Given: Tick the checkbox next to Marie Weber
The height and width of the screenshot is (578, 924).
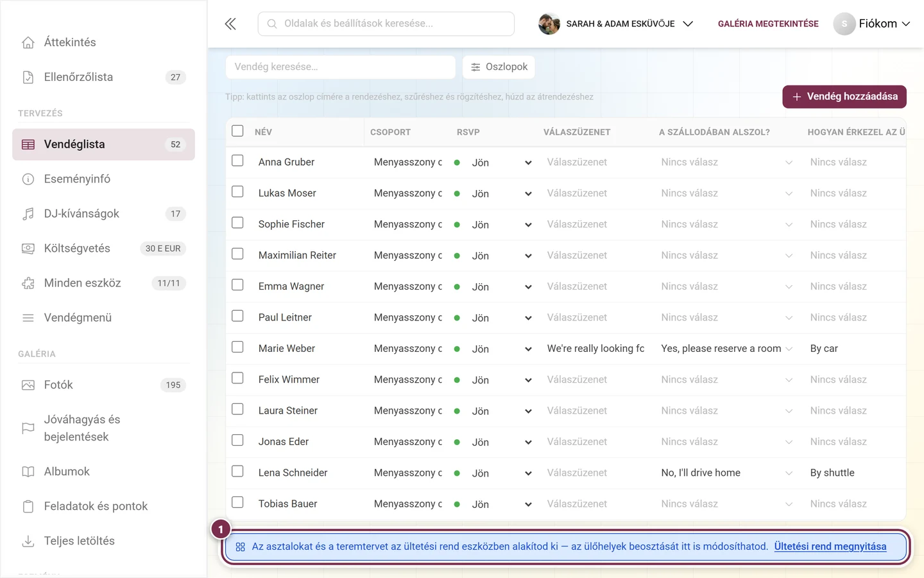Looking at the screenshot, I should 237,347.
